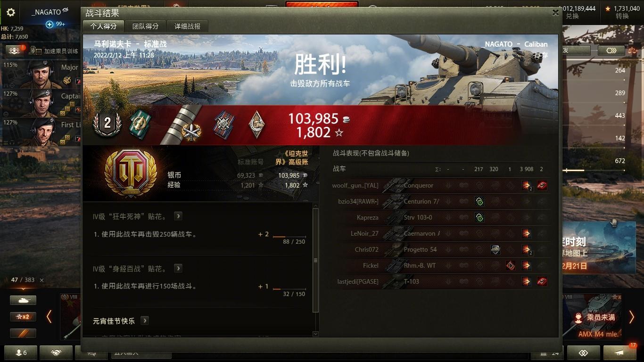Open the settings gear menu
644x362 pixels.
tap(10, 12)
